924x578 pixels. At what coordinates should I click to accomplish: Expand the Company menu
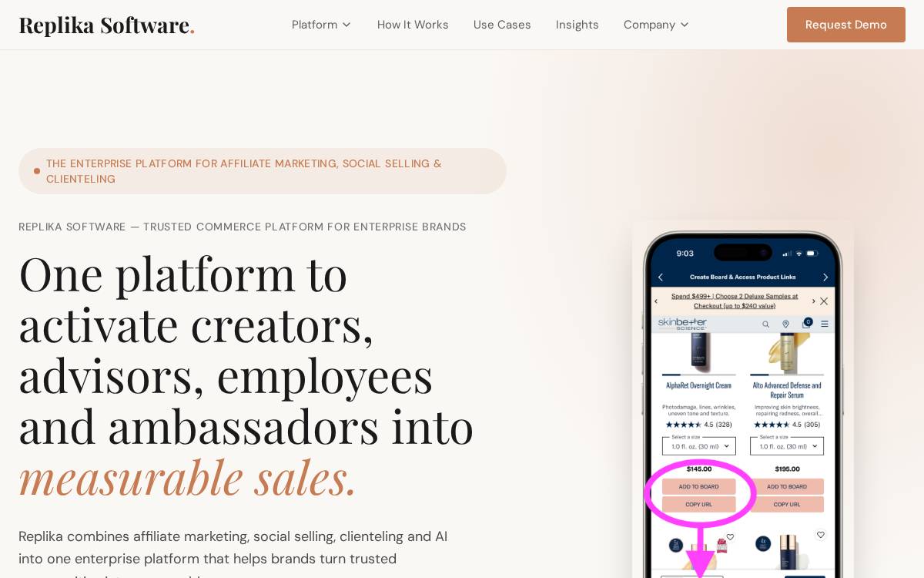pyautogui.click(x=656, y=25)
